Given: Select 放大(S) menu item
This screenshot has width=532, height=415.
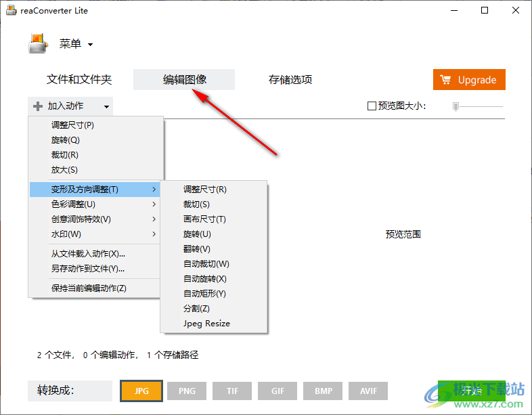Looking at the screenshot, I should pyautogui.click(x=94, y=170).
